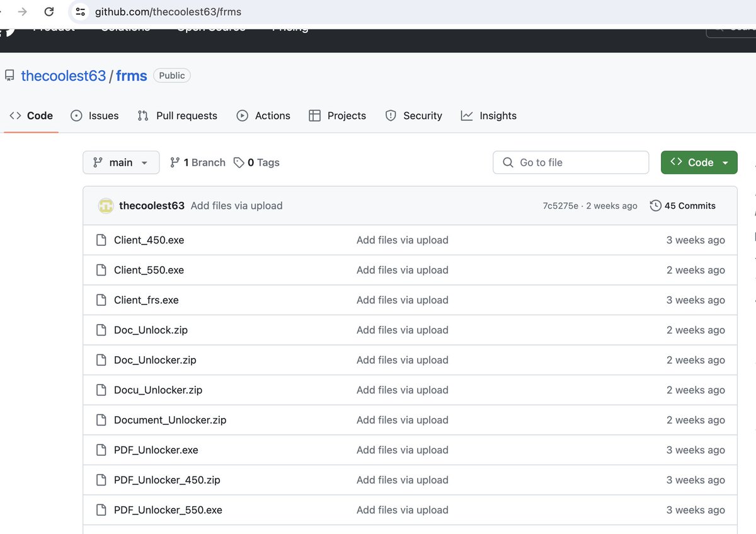This screenshot has width=756, height=534.
Task: Click "3 weeks ago" in PDF_Unlocker_450.zip row
Action: coord(696,480)
